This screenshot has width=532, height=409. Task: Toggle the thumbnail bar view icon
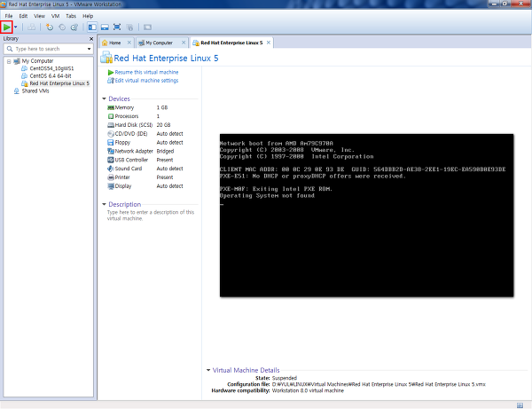point(105,28)
